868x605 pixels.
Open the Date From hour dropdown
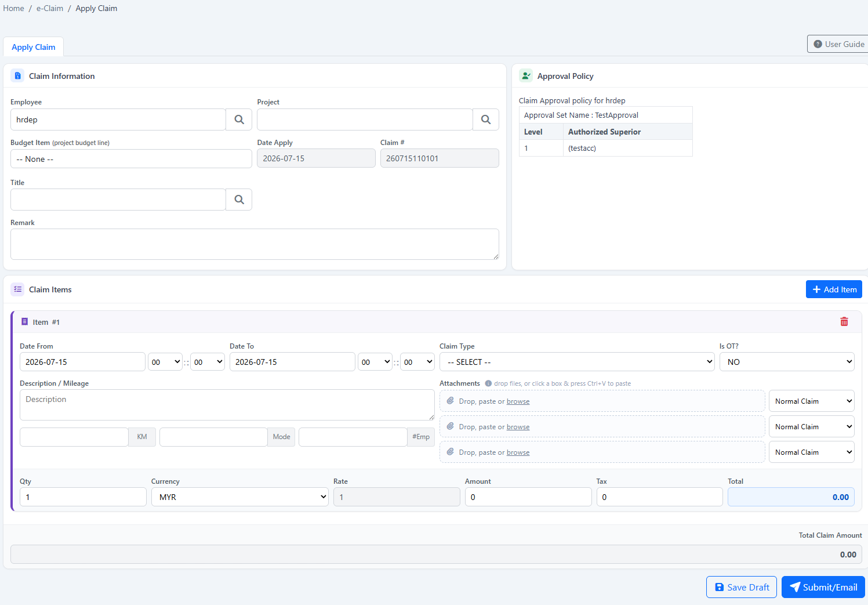tap(165, 362)
